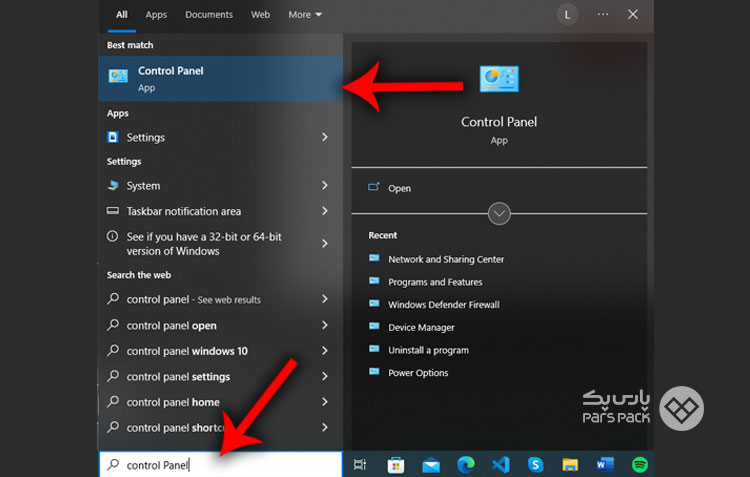The height and width of the screenshot is (477, 750).
Task: Click the magnifier icon in the search box
Action: click(x=113, y=464)
